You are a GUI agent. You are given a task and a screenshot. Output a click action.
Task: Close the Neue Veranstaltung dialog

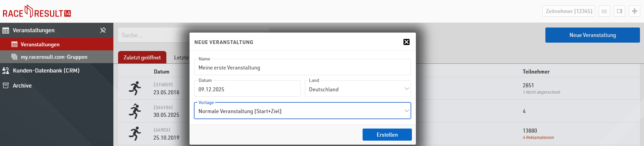pyautogui.click(x=406, y=42)
